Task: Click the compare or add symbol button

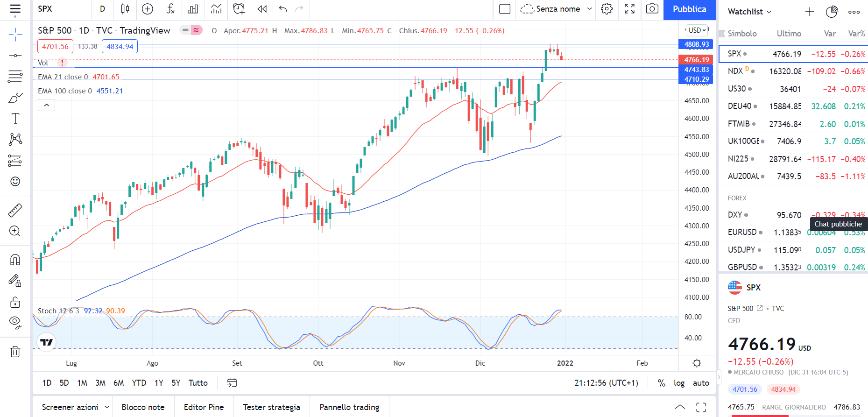Action: (x=148, y=9)
